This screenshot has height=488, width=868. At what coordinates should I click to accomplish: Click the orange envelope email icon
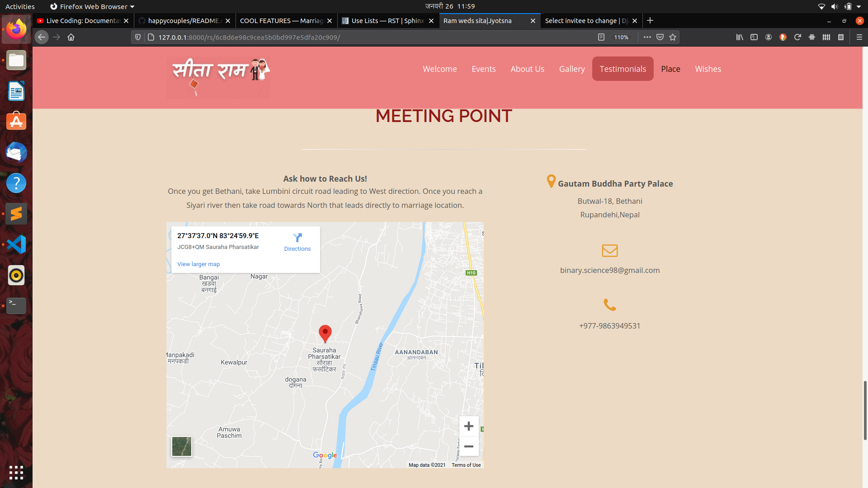point(609,250)
